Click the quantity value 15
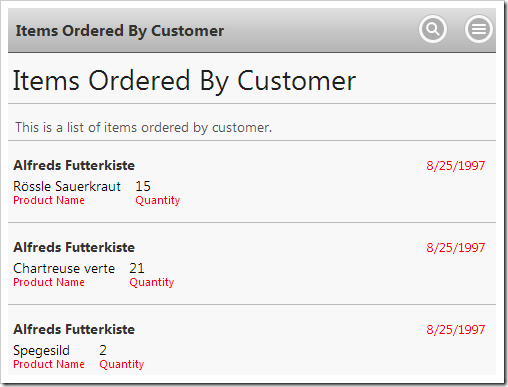 (x=143, y=186)
